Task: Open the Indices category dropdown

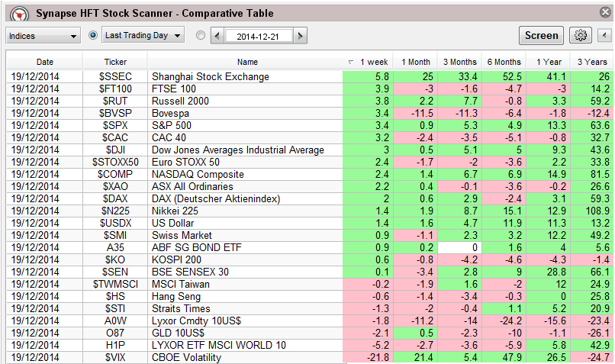Action: (43, 36)
